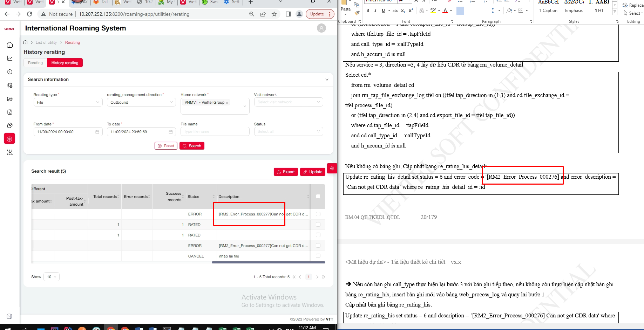The image size is (644, 330).
Task: Click the breadcrumb home icon
Action: click(x=26, y=42)
